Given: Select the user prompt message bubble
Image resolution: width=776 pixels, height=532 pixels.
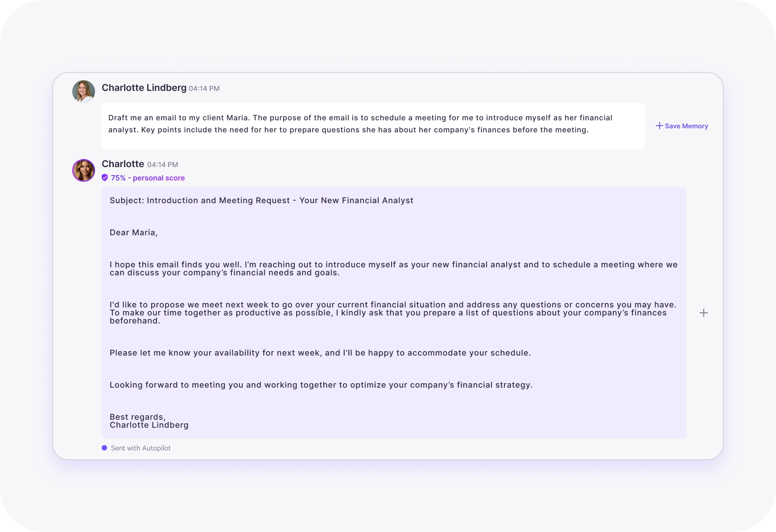Looking at the screenshot, I should point(373,126).
